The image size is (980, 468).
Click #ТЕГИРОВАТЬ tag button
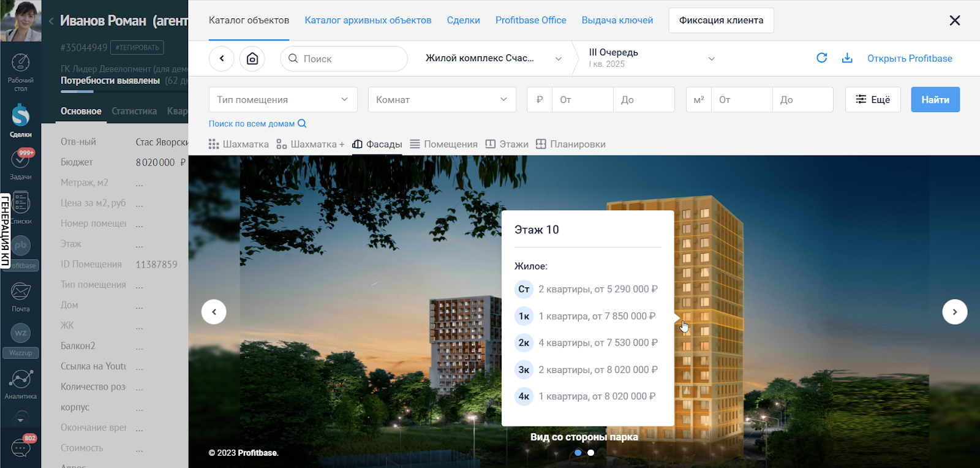tap(137, 47)
